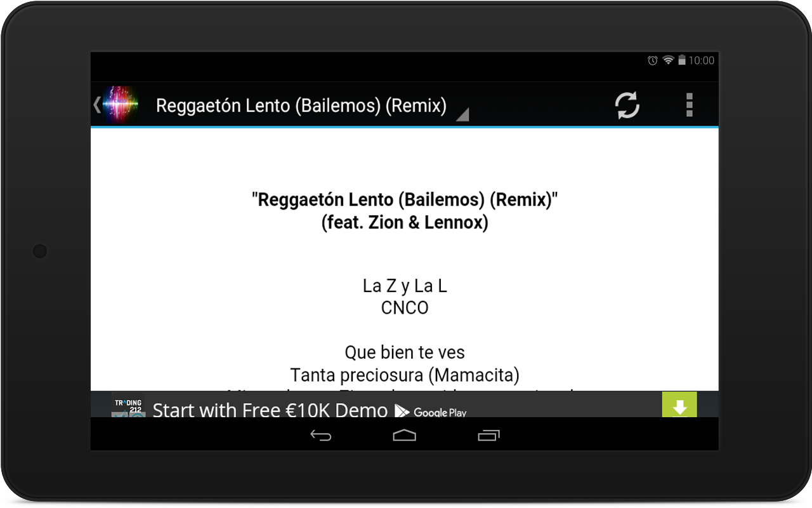Tap the refresh icon in action bar
This screenshot has height=508, width=812.
(627, 105)
